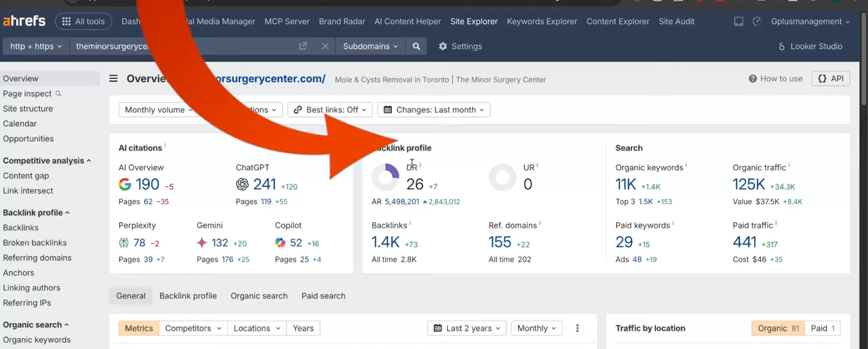Open Looker Studio integration
This screenshot has height=349, width=868.
[810, 46]
